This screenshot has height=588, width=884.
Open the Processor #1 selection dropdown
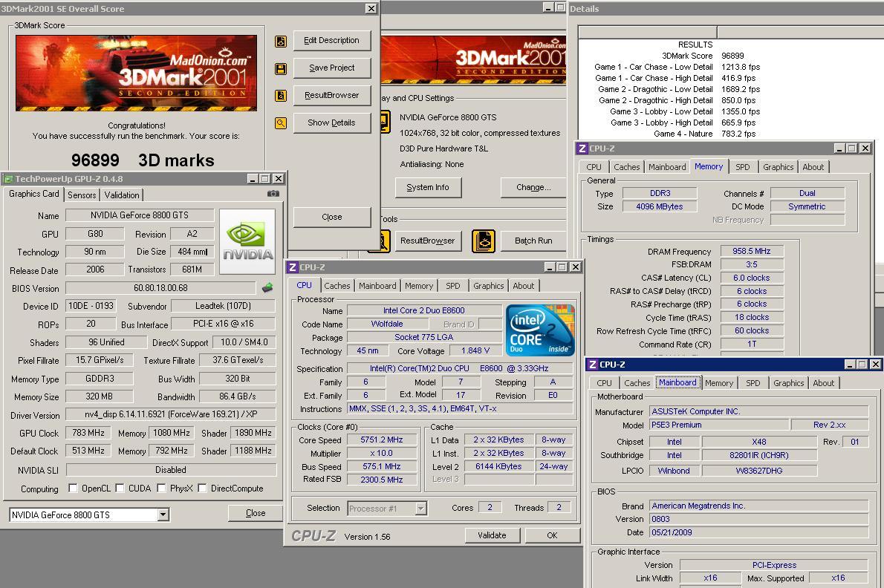click(420, 508)
